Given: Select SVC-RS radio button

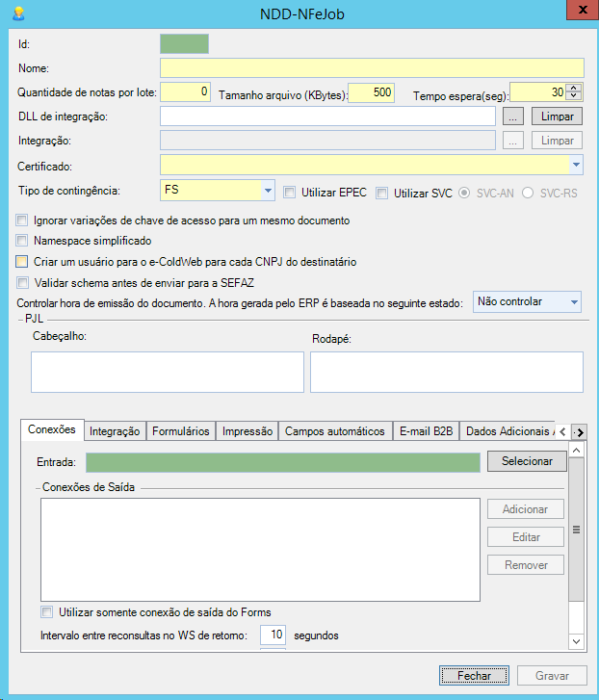Looking at the screenshot, I should tap(528, 193).
